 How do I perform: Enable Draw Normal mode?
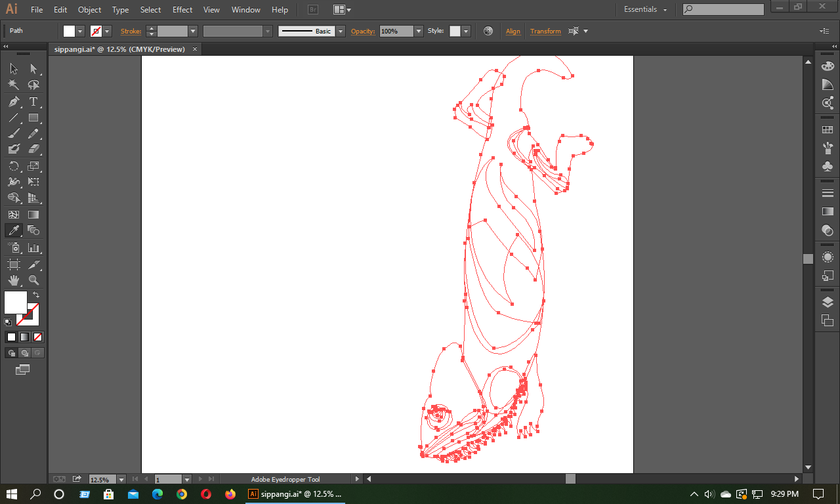point(11,353)
